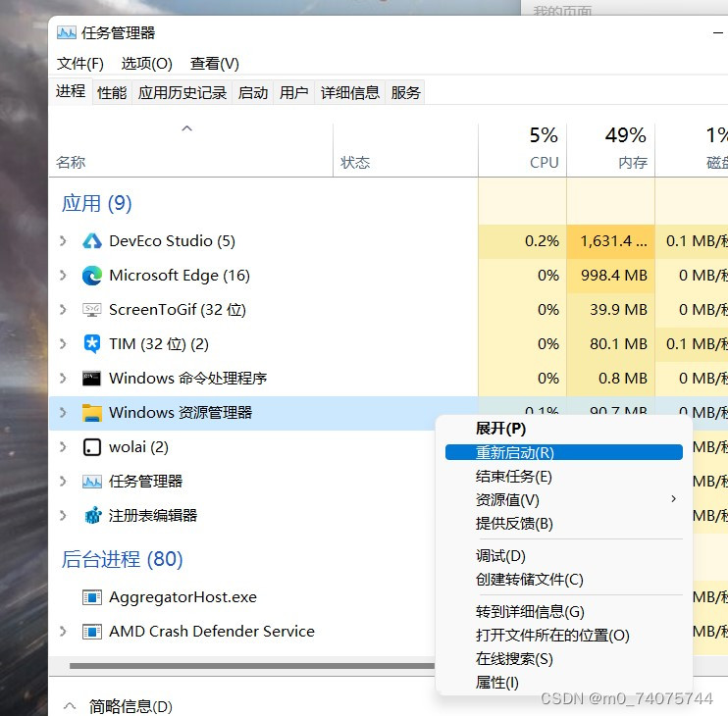Image resolution: width=728 pixels, height=716 pixels.
Task: Choose 属性(I) in context menu
Action: click(563, 683)
